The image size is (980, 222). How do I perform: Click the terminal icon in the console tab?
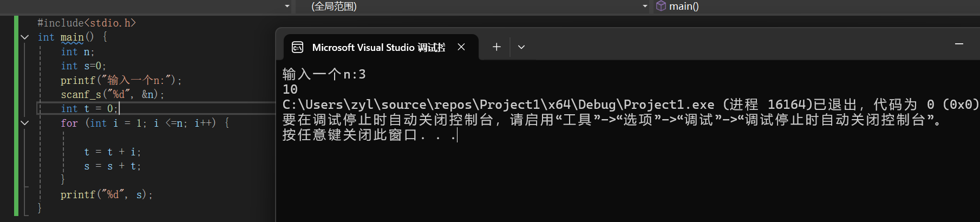click(297, 47)
